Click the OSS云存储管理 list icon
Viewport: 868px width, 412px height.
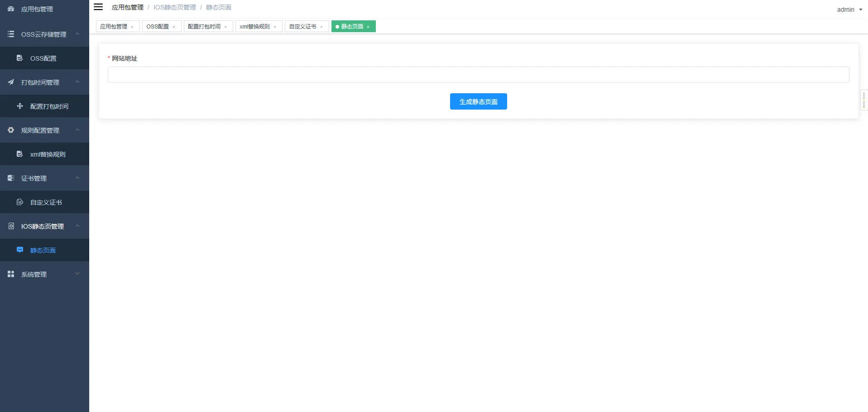click(11, 34)
